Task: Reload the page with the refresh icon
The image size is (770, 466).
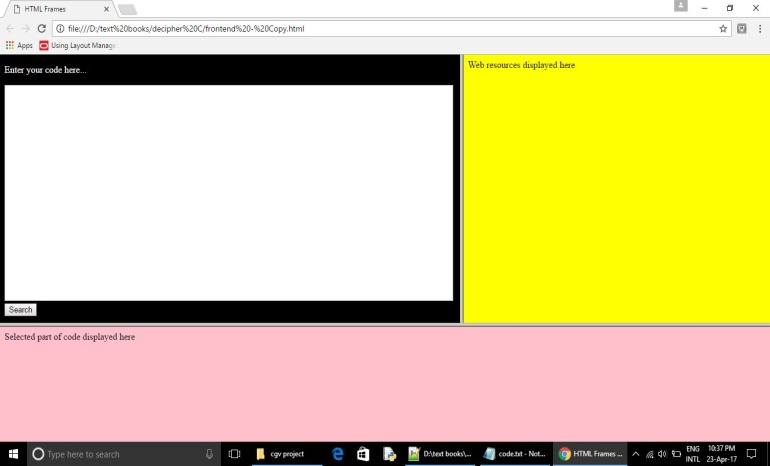Action: [42, 29]
